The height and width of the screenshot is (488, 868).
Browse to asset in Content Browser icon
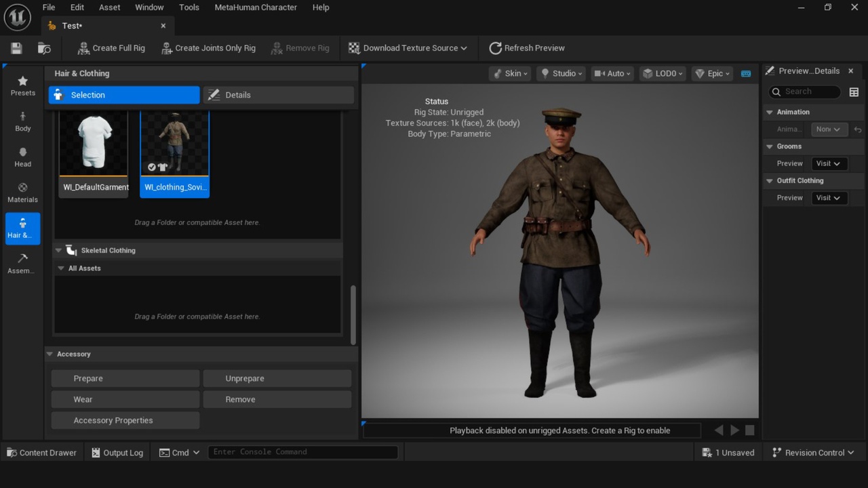pos(44,48)
